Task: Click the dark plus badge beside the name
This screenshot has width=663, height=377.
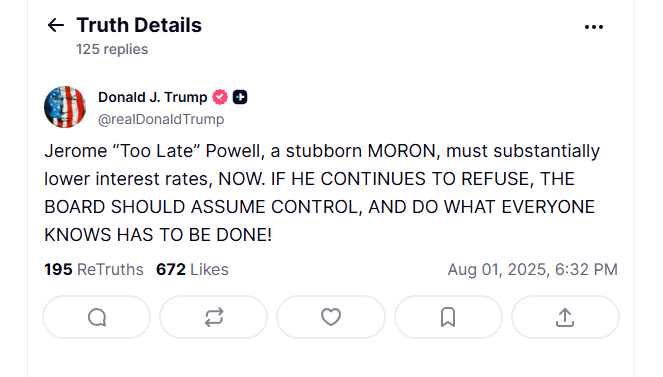Action: pos(240,97)
